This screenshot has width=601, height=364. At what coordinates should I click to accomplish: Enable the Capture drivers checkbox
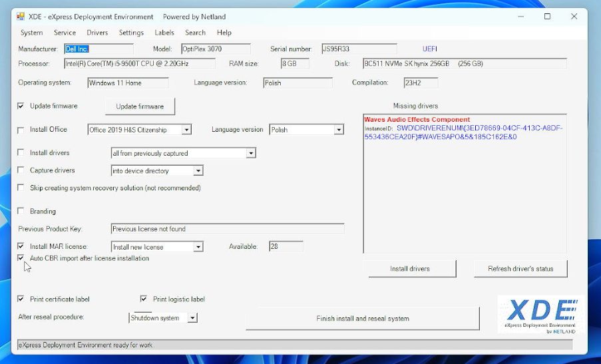pyautogui.click(x=21, y=170)
